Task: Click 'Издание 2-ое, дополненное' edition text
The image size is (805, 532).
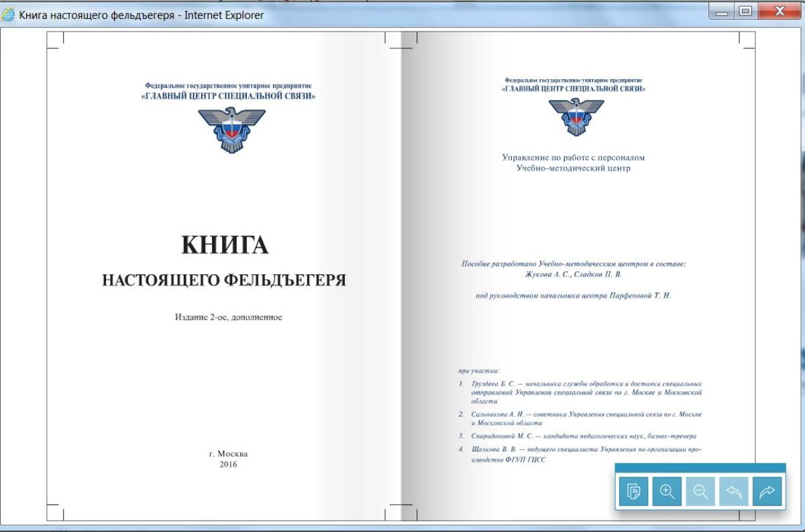Action: (x=228, y=317)
